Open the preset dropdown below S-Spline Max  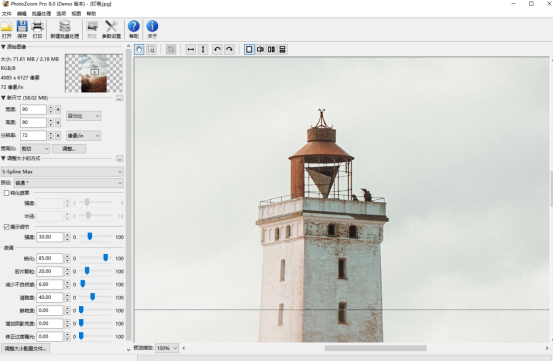point(68,183)
